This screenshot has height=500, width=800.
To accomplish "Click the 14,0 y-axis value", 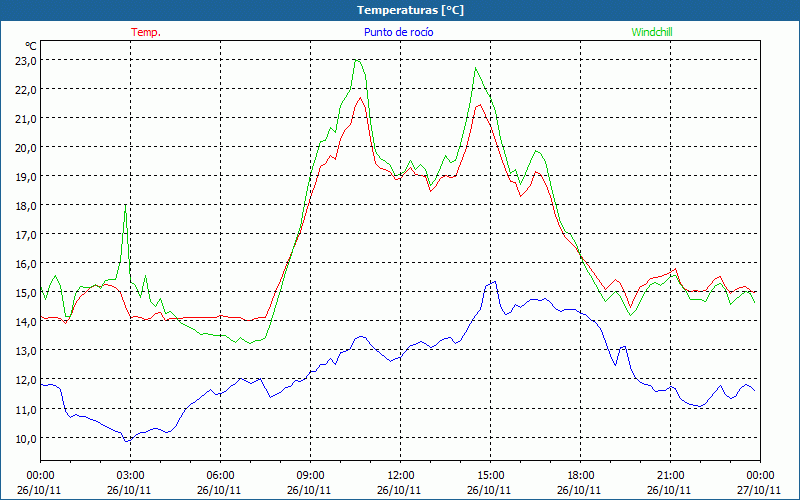I will [x=26, y=322].
